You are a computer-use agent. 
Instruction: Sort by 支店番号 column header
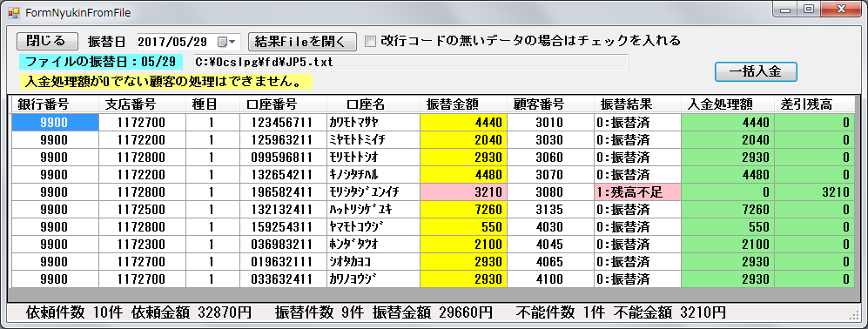(142, 104)
